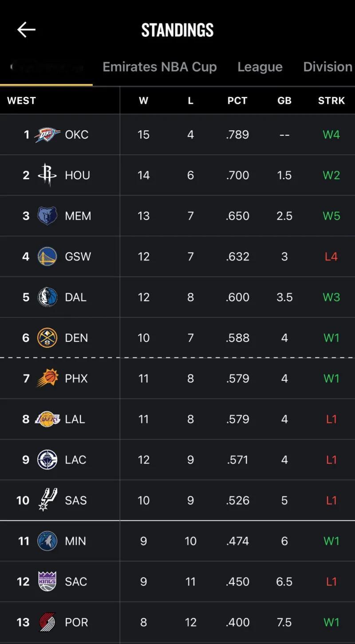Tap the Memphis Grizzlies logo
The height and width of the screenshot is (644, 355).
tap(47, 216)
